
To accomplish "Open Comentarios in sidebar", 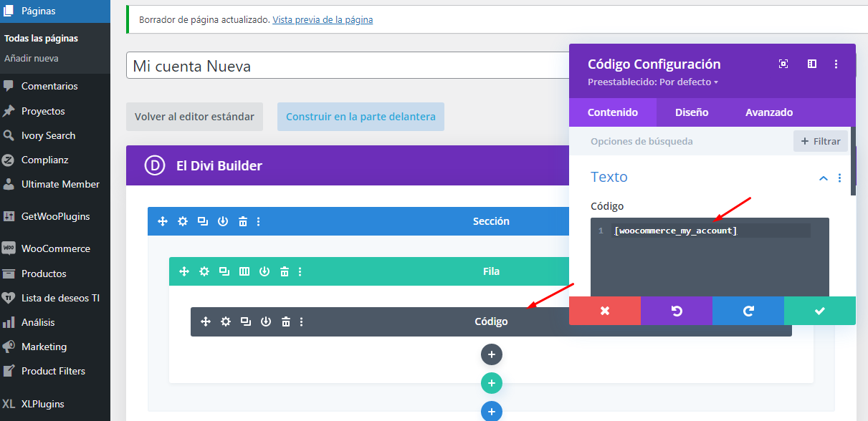I will (x=55, y=86).
